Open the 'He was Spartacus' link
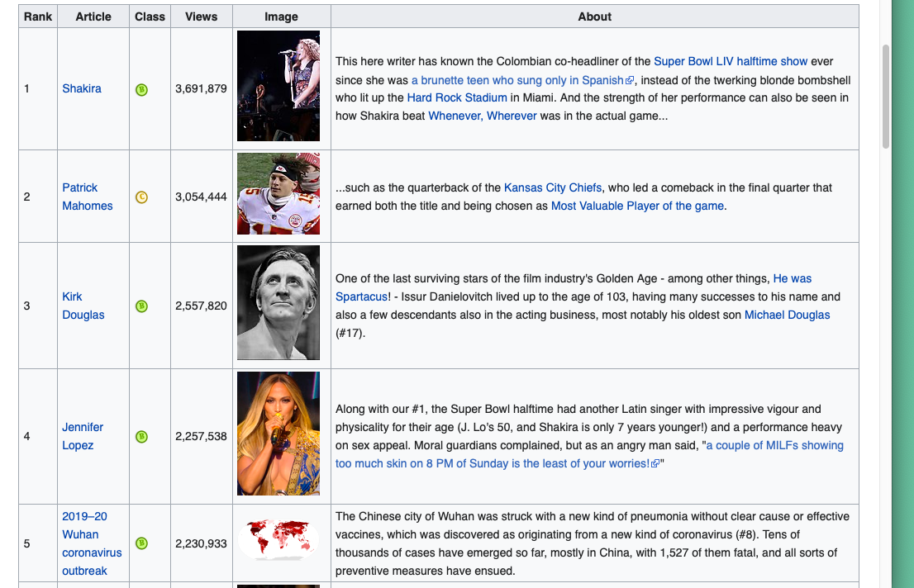Image resolution: width=914 pixels, height=588 pixels. pos(793,279)
